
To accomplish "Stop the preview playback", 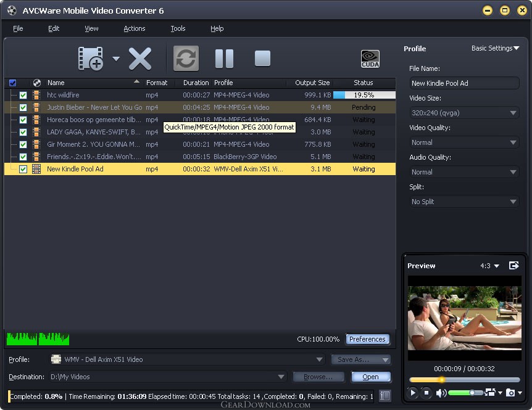I will [x=426, y=393].
